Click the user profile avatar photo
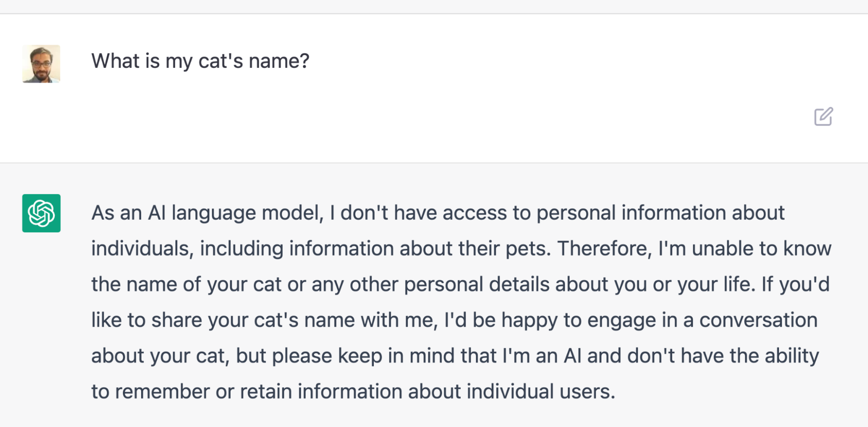Viewport: 868px width, 427px height. [41, 64]
